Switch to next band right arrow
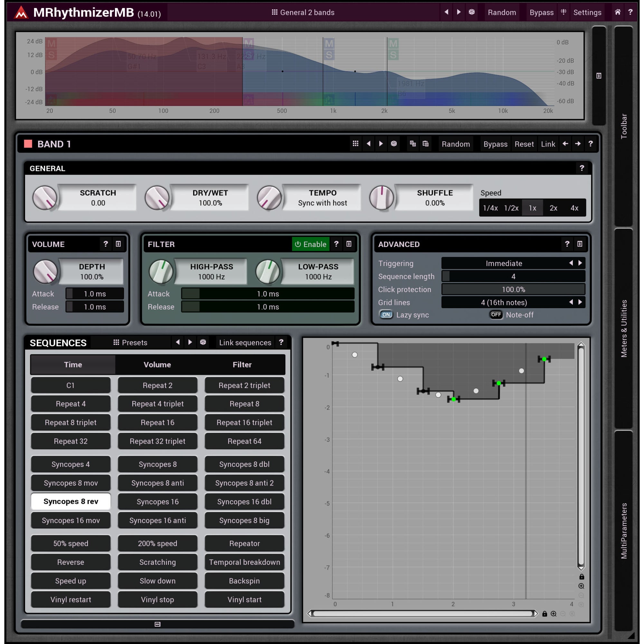The image size is (644, 644). point(578,144)
